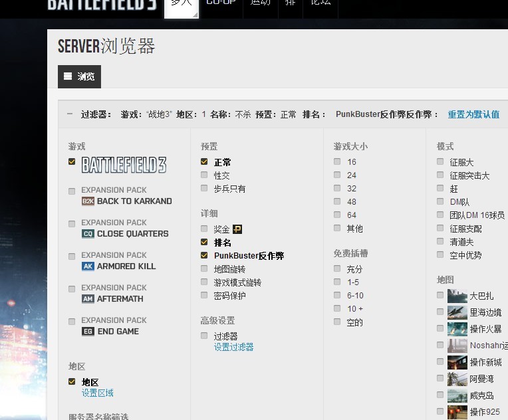Check the 空的 empty slots checkbox
Viewport: 508px width, 420px height.
[x=337, y=321]
